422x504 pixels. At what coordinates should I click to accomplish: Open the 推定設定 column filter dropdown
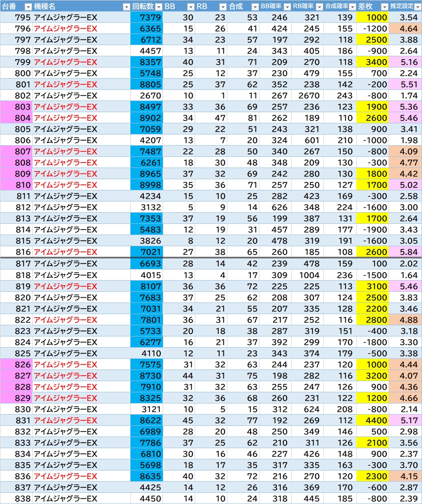417,7
